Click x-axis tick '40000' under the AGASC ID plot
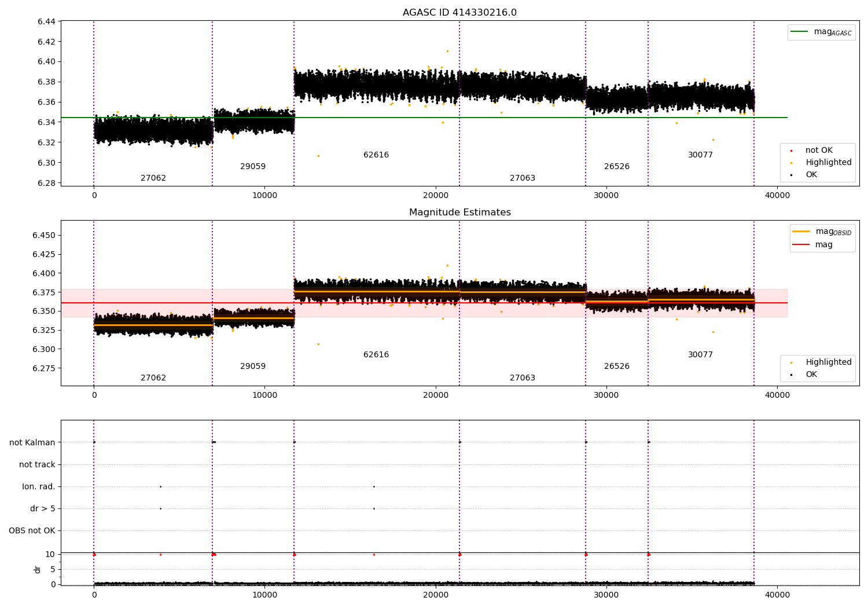 [x=777, y=196]
